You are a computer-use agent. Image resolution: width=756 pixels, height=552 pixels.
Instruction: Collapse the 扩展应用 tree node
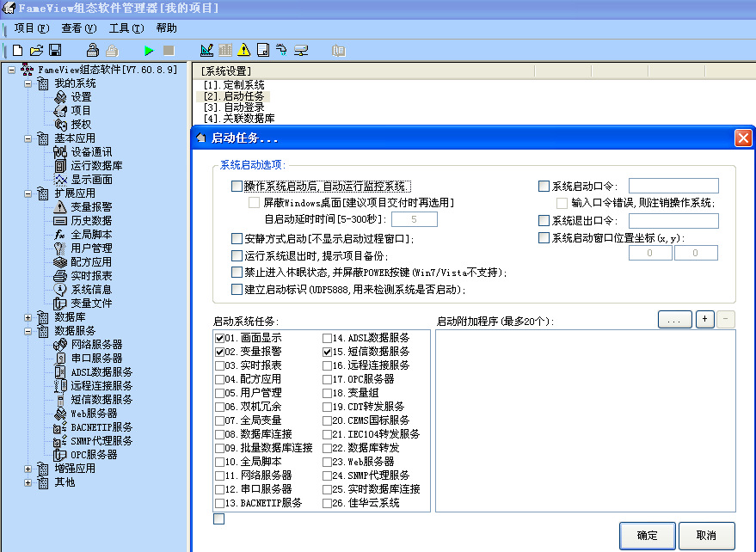(28, 193)
